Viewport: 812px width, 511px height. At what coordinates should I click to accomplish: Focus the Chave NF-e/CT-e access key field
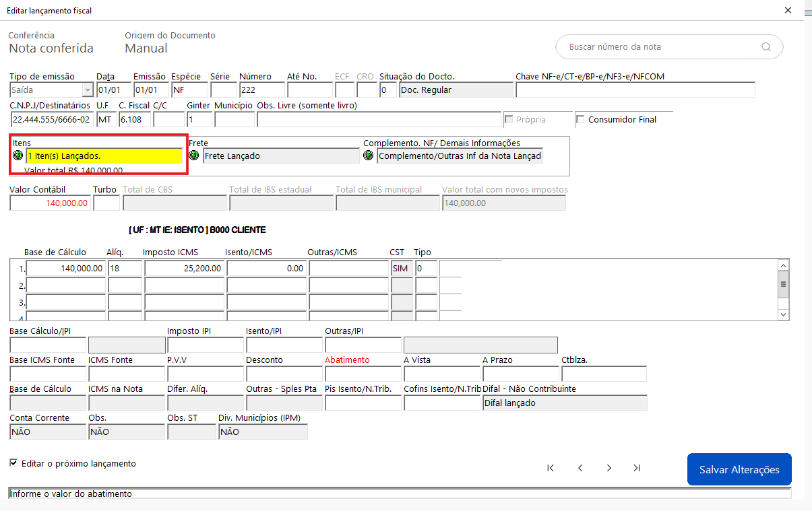tap(635, 90)
